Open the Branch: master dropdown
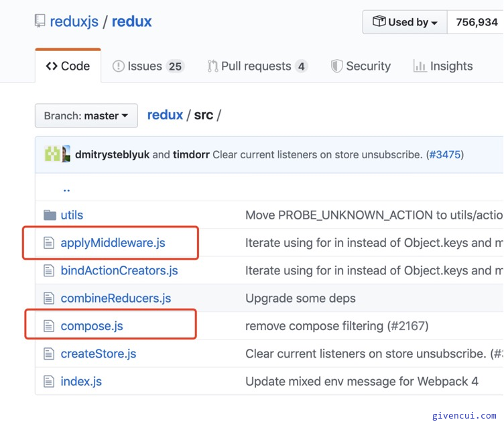The width and height of the screenshot is (504, 428). point(86,115)
